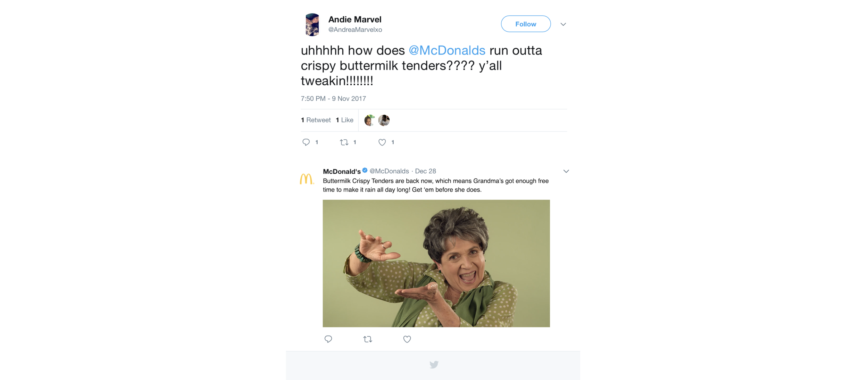Screen dimensions: 868x380
Task: Follow Andie Marvel
Action: coord(526,24)
